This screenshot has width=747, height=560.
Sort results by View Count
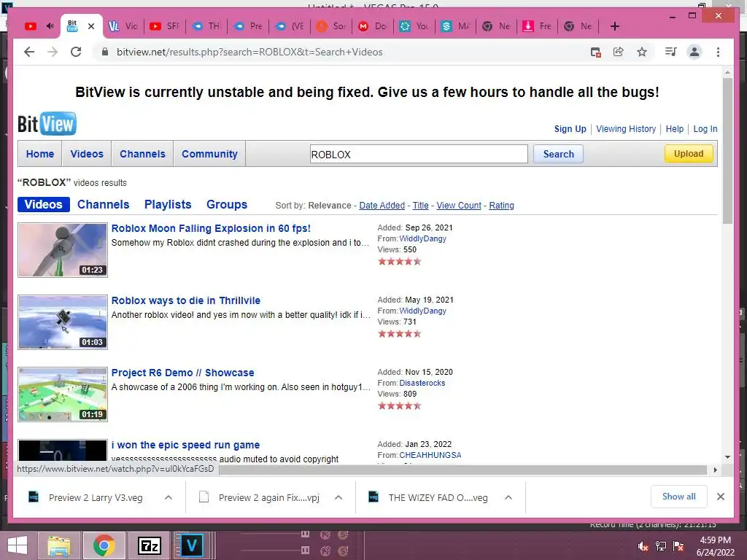(x=459, y=205)
